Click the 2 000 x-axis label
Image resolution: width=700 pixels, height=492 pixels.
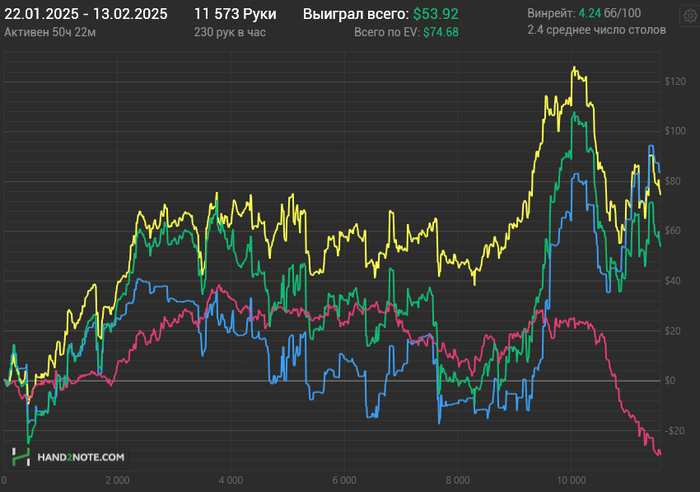(x=117, y=480)
